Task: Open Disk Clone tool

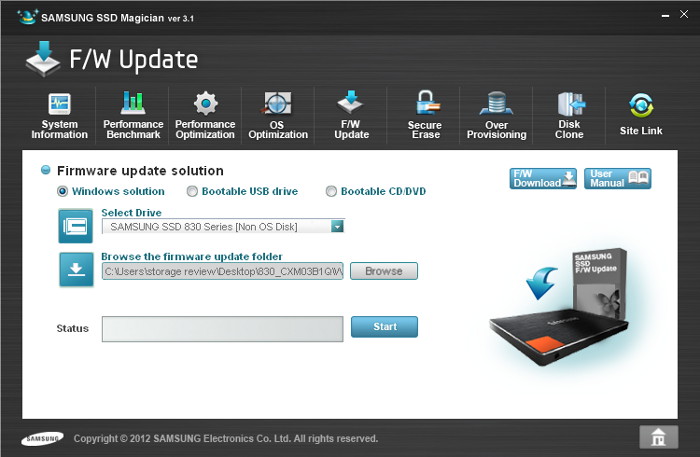Action: [569, 115]
